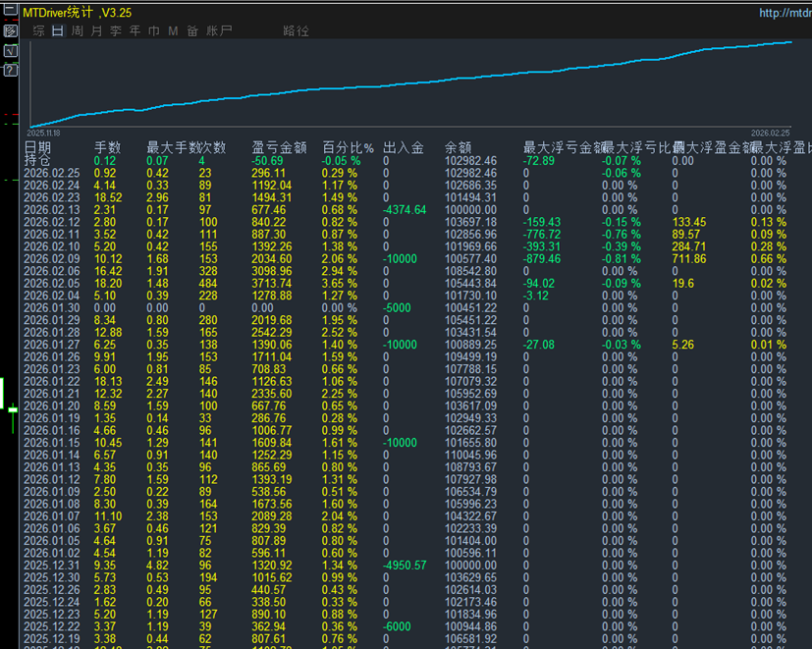Open the 备 notes tab
812x649 pixels.
tap(191, 31)
